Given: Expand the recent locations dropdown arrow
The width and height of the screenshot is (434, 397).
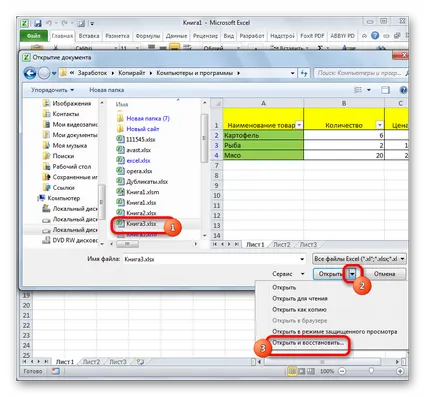Looking at the screenshot, I should point(54,73).
